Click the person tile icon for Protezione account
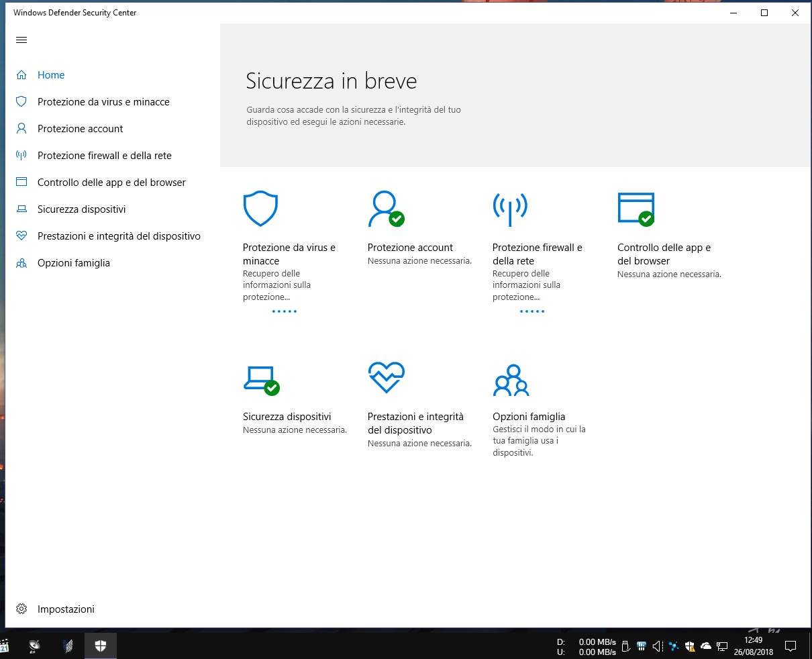The height and width of the screenshot is (659, 812). coord(386,209)
